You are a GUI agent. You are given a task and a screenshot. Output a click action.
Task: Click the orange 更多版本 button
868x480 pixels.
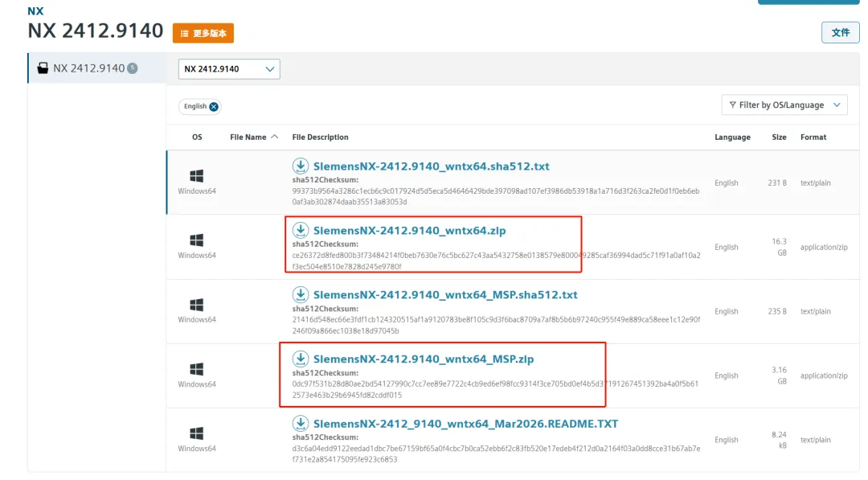tap(203, 33)
